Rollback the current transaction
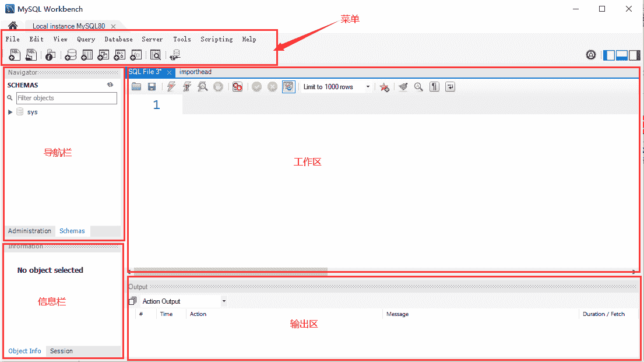The height and width of the screenshot is (362, 644). pos(272,87)
